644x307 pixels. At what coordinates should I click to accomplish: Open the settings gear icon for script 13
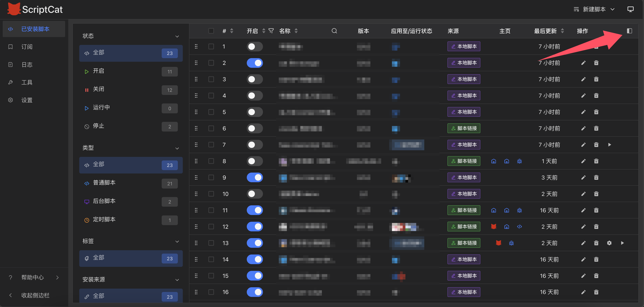pyautogui.click(x=609, y=243)
